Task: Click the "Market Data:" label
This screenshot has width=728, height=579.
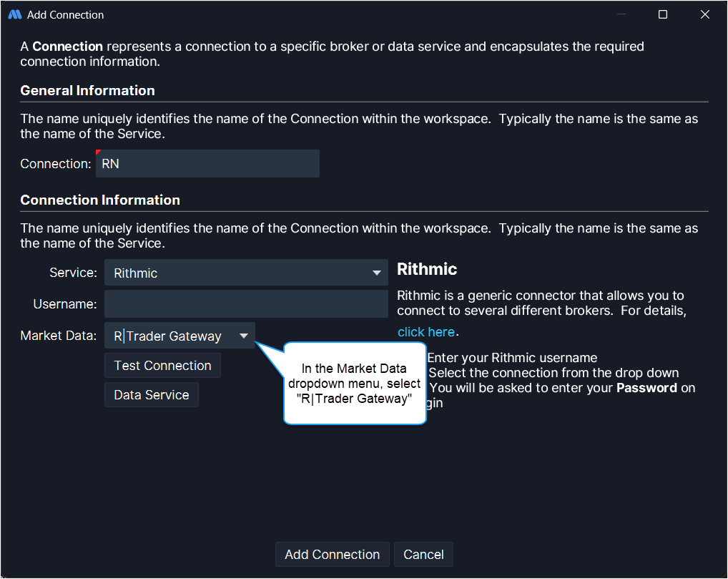Action: coord(59,336)
